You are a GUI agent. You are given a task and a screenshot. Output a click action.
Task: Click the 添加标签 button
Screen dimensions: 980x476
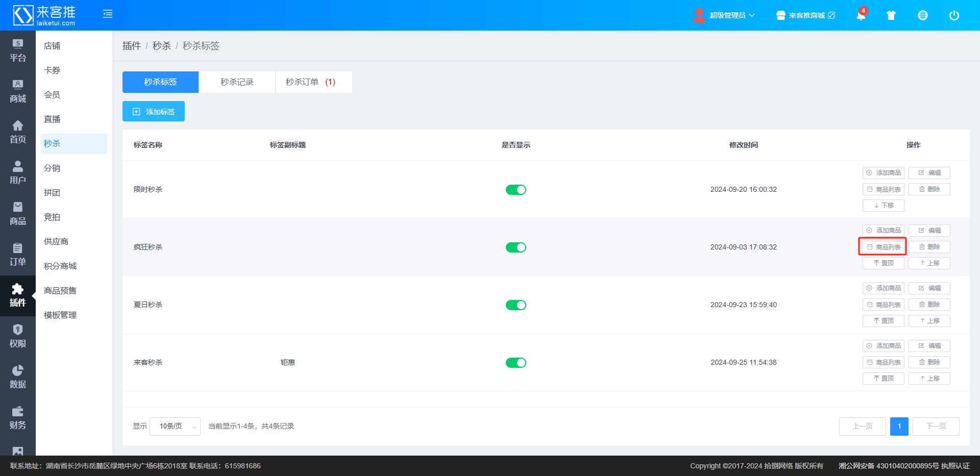pyautogui.click(x=154, y=111)
